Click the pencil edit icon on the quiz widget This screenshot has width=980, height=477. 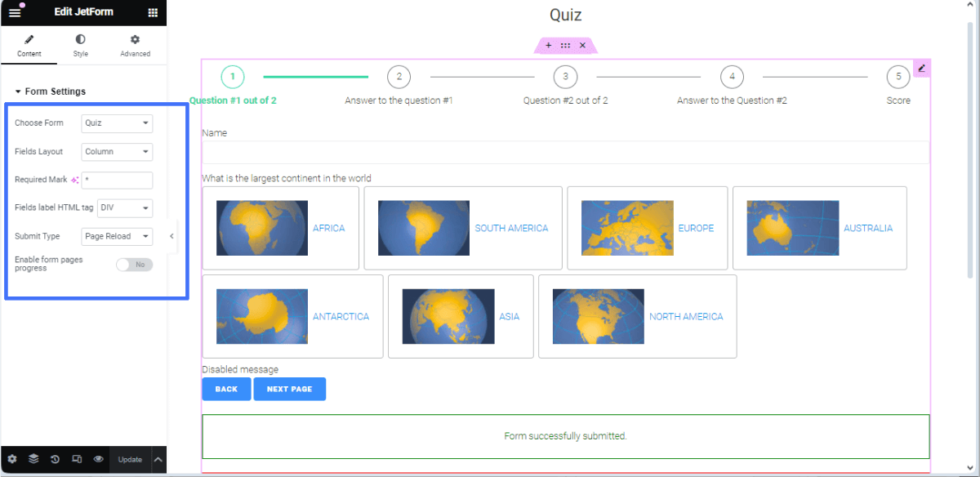point(921,68)
